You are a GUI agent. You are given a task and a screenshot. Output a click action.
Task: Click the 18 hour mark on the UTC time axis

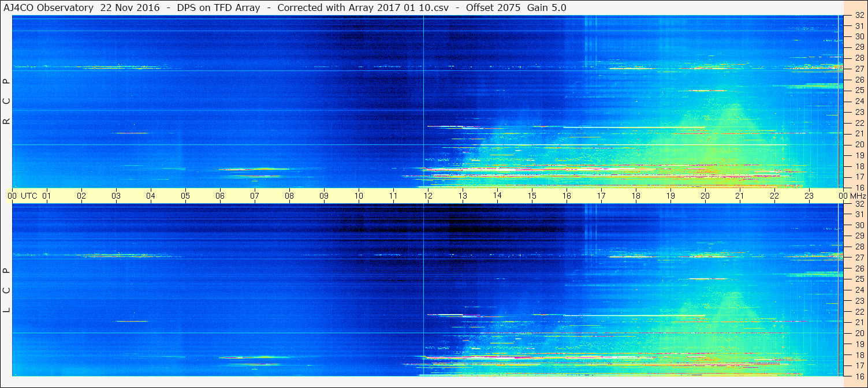click(636, 196)
